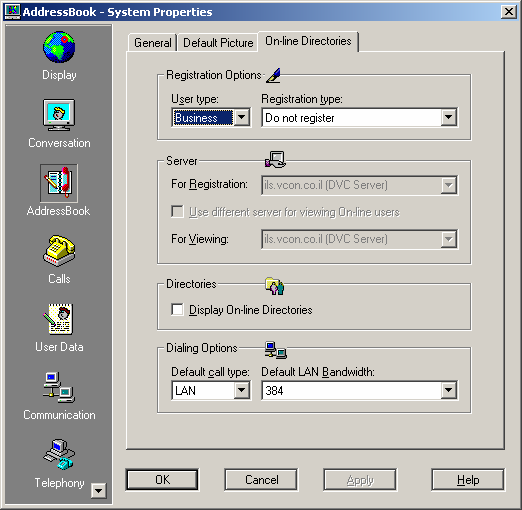Click the 'Default LAN Bandwidth:' label

(x=318, y=372)
